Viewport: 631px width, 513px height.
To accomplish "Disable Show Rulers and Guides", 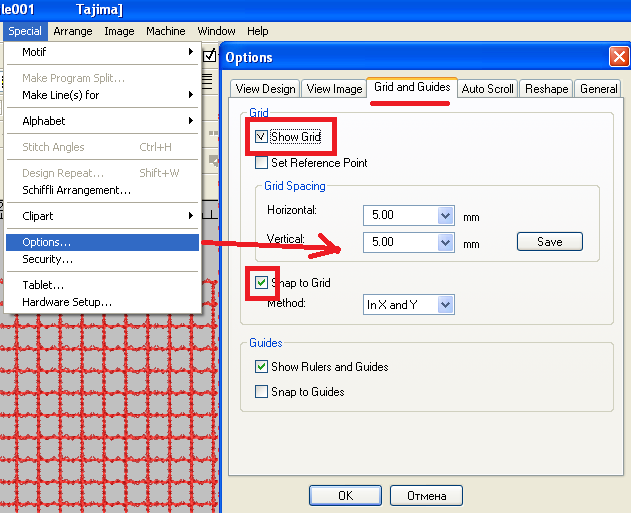I will point(262,367).
